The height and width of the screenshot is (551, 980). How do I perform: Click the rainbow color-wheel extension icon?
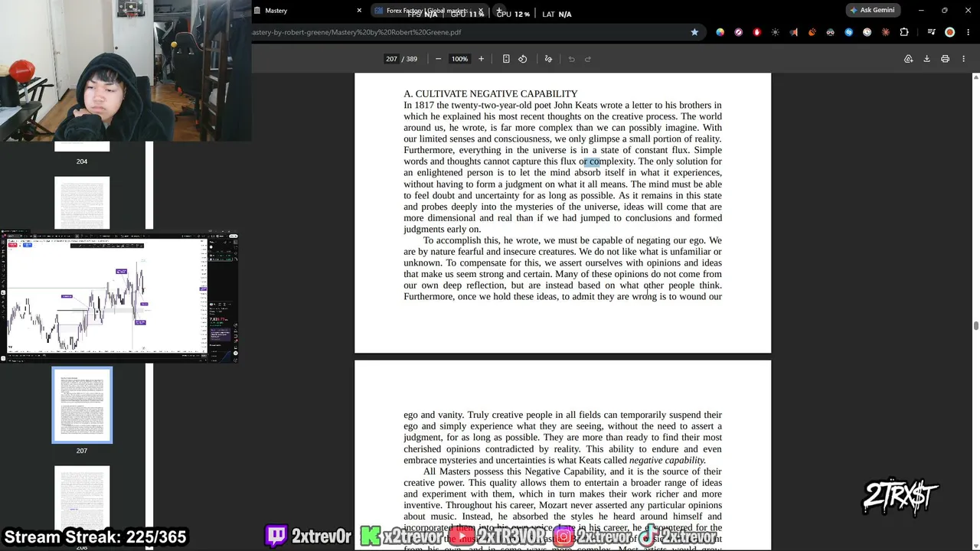(x=720, y=32)
